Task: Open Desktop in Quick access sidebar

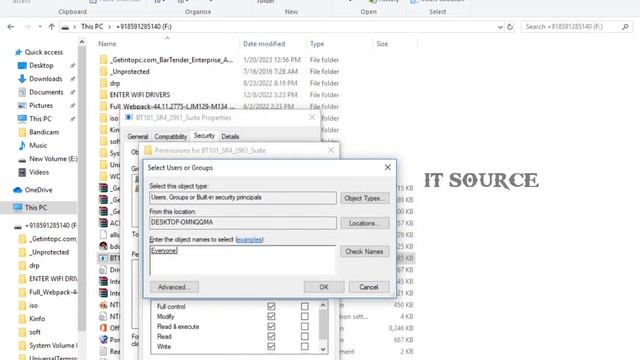Action: [x=41, y=65]
